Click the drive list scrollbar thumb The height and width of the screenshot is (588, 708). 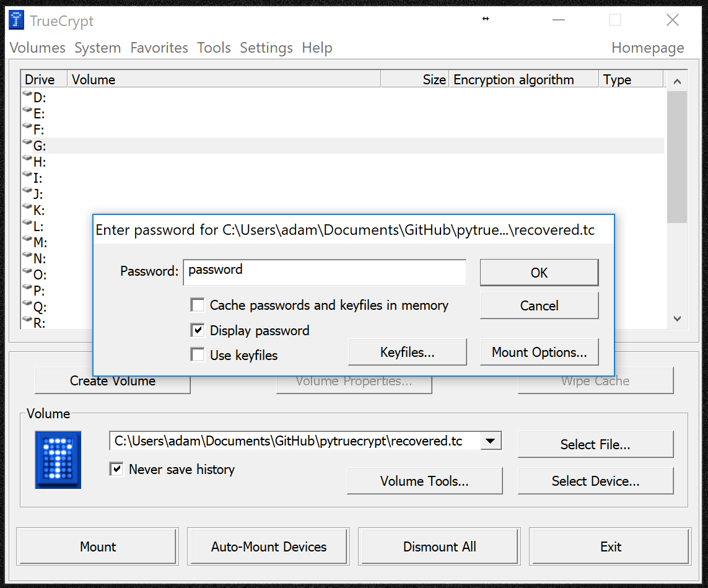(x=677, y=157)
